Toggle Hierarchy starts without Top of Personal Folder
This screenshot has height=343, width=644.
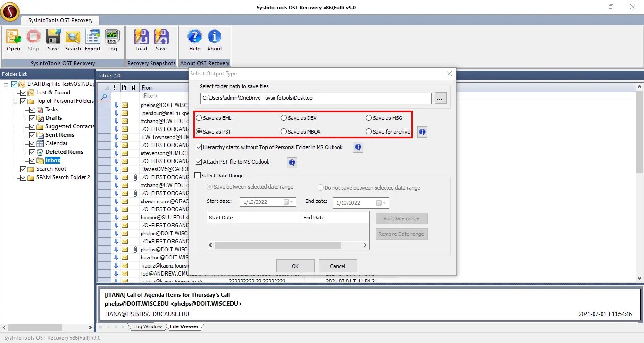pyautogui.click(x=199, y=147)
